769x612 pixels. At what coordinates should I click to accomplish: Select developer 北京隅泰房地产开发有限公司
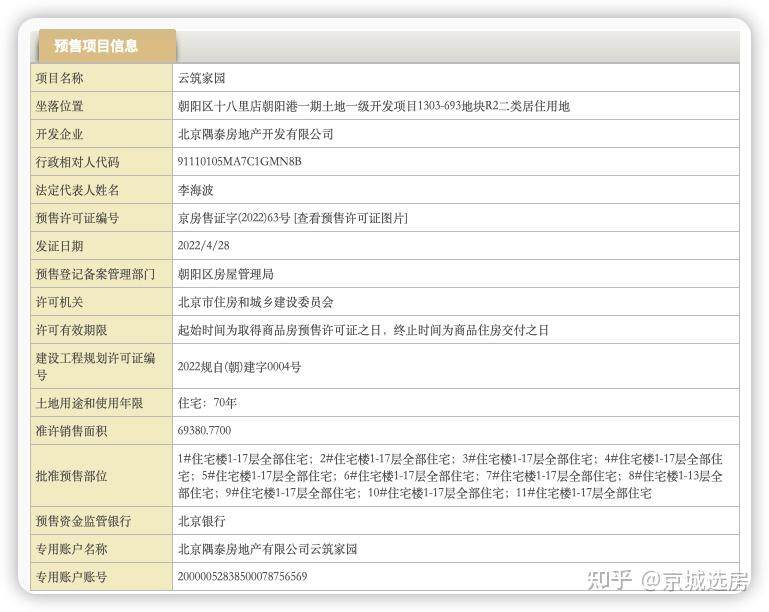click(255, 134)
